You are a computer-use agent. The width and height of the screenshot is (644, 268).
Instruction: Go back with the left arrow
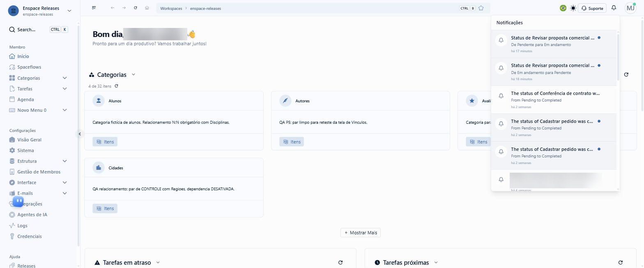113,8
